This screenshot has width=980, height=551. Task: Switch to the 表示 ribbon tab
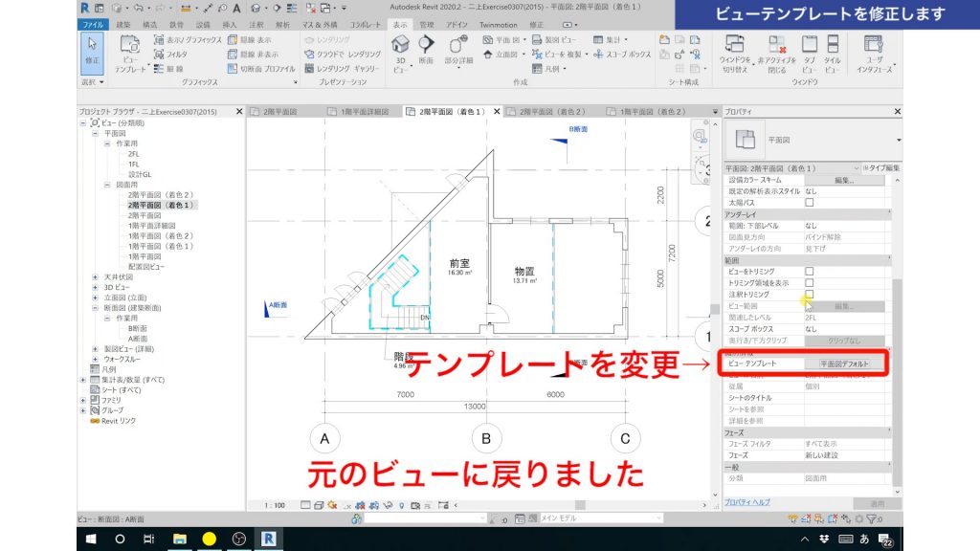pos(398,26)
